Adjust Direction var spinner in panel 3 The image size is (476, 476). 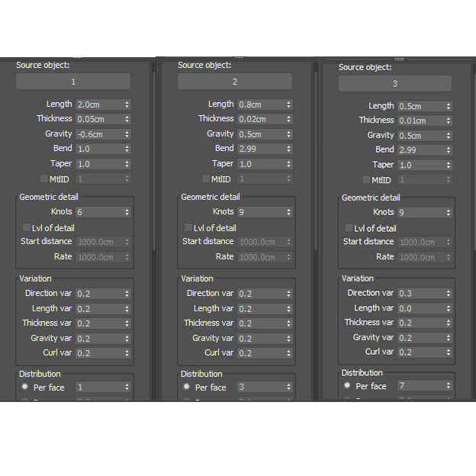point(449,293)
